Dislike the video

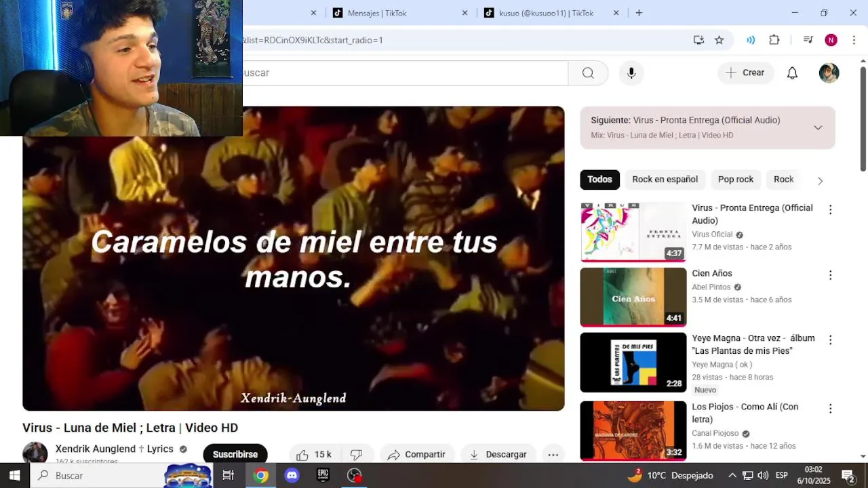356,454
